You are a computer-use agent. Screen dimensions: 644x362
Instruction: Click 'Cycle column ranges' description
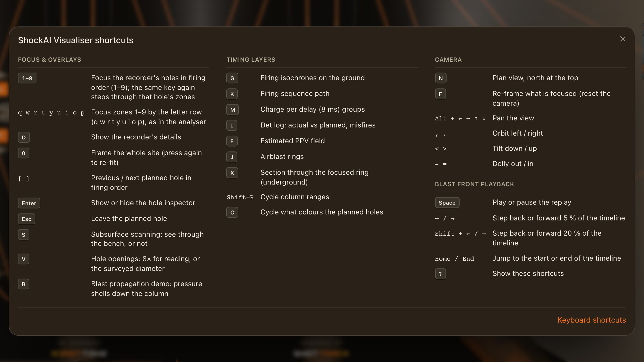[295, 197]
